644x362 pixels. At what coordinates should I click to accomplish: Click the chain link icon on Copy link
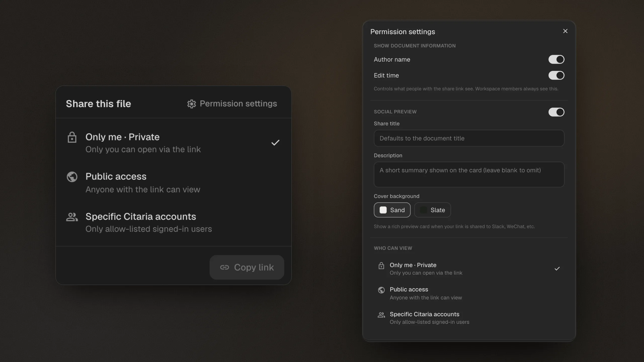click(224, 267)
